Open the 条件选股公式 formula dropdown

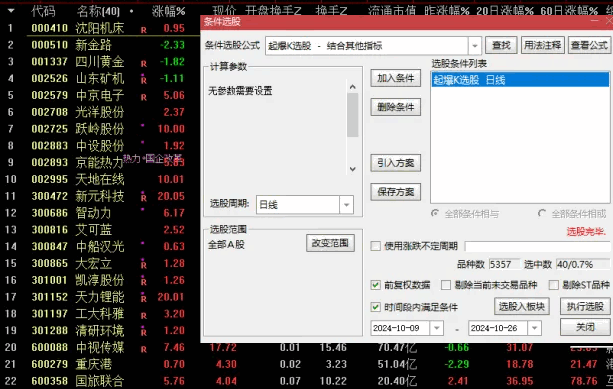pyautogui.click(x=474, y=46)
